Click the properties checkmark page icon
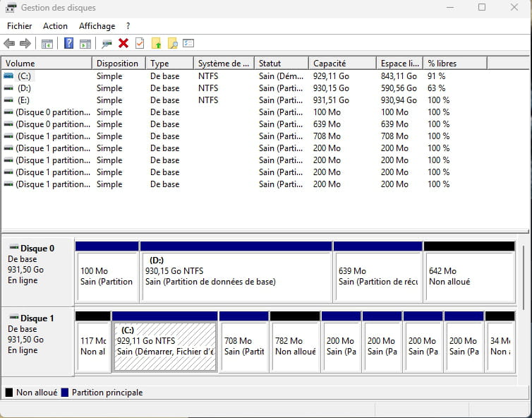Image resolution: width=532 pixels, height=418 pixels. (x=140, y=44)
